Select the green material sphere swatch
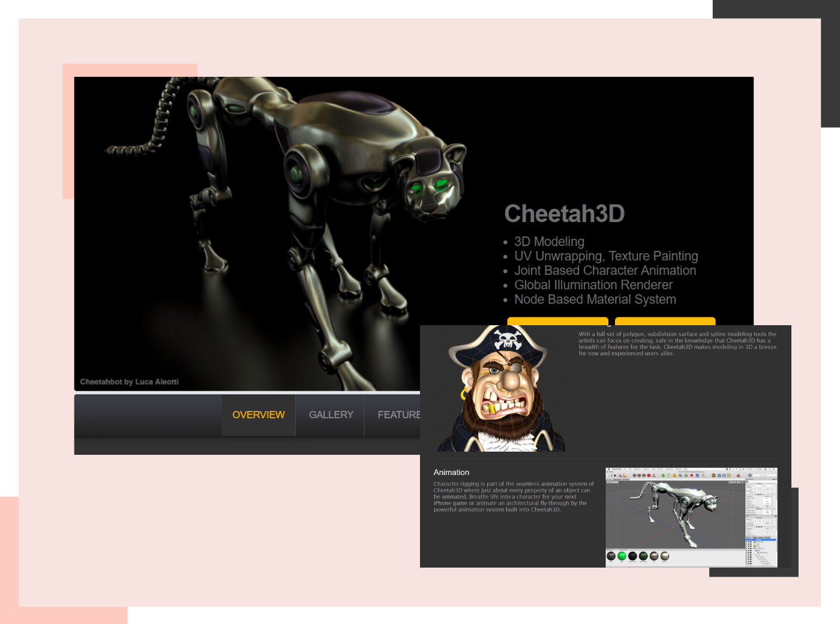The width and height of the screenshot is (840, 624). point(622,556)
